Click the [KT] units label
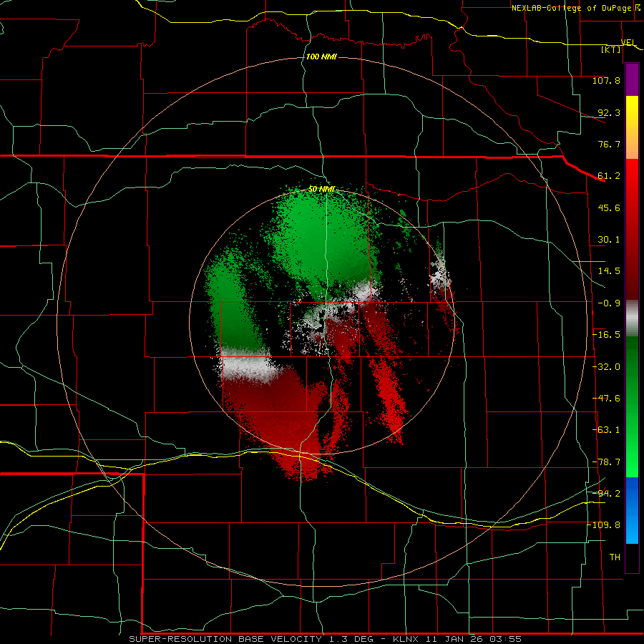 (x=611, y=49)
